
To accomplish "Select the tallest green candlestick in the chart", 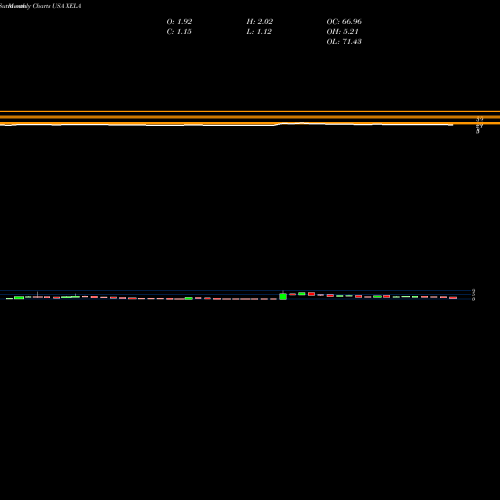I will pos(283,296).
